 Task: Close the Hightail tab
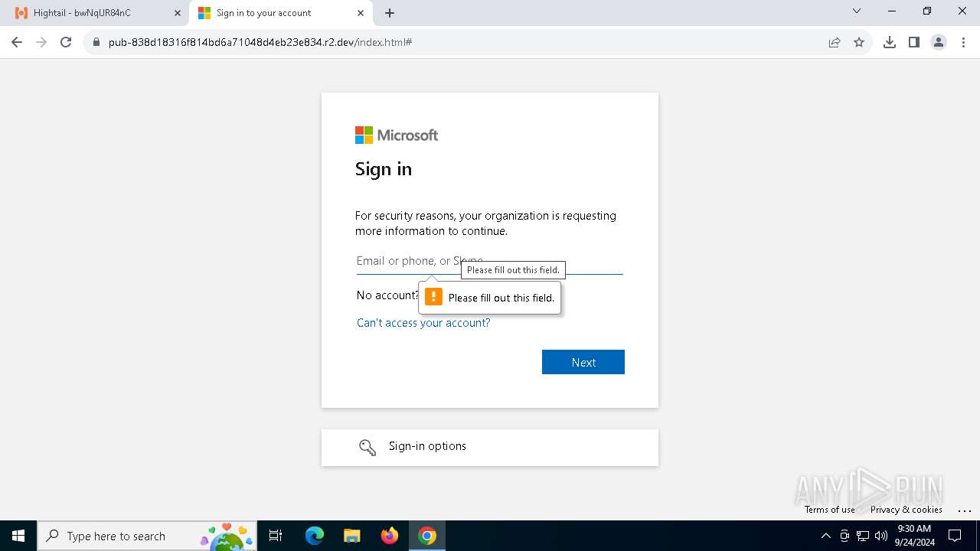click(178, 13)
